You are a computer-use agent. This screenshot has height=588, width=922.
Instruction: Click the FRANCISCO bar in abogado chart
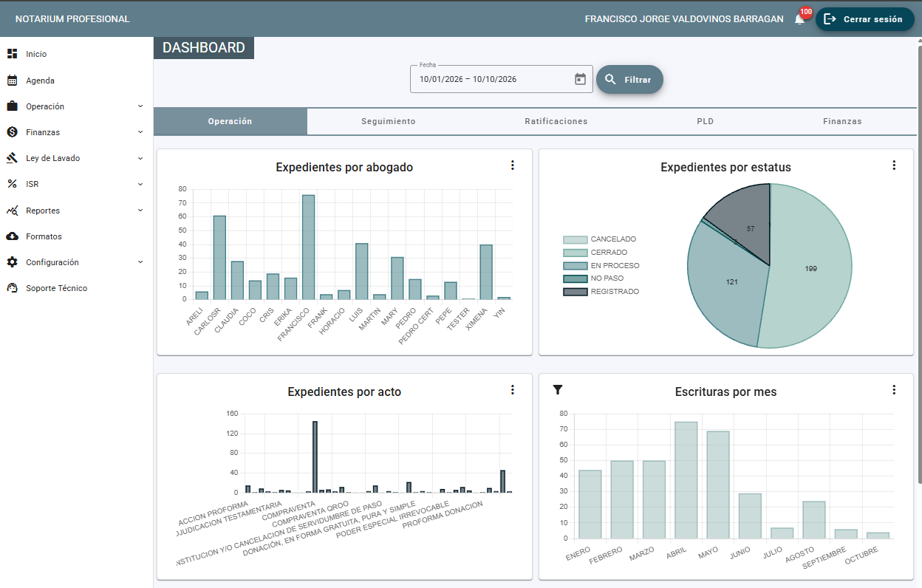(308, 247)
